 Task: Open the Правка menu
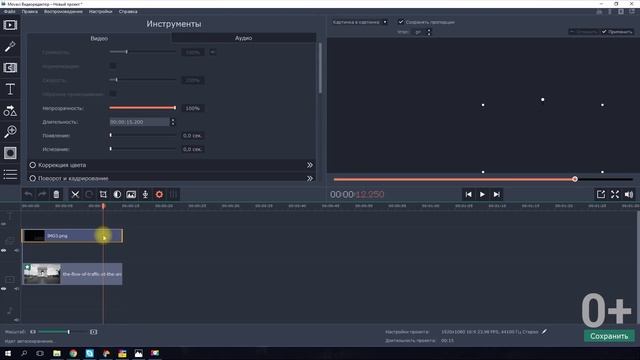tap(29, 11)
